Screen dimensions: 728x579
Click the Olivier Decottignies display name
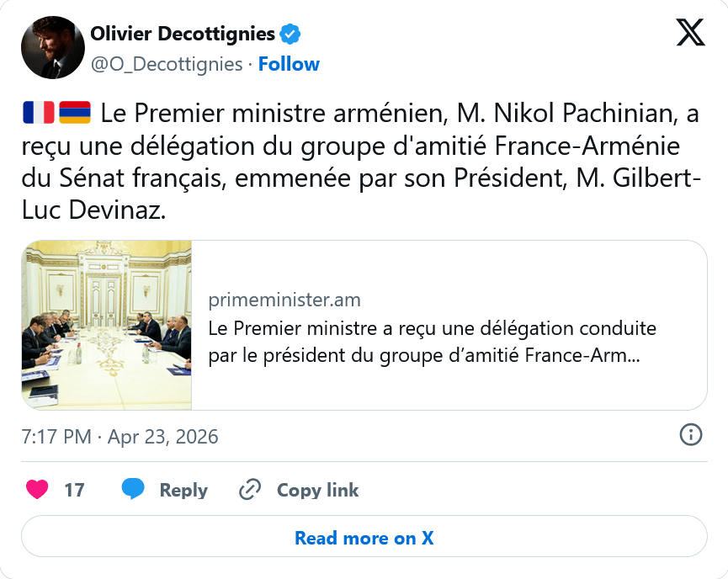(x=183, y=34)
